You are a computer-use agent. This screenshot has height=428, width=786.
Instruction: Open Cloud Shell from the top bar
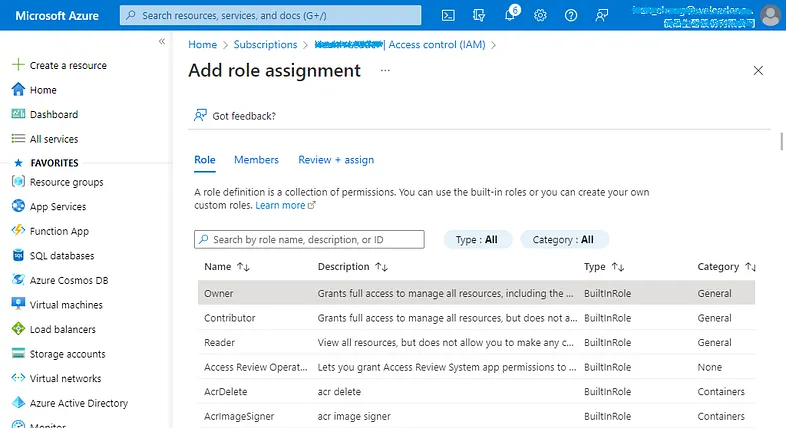coord(448,16)
